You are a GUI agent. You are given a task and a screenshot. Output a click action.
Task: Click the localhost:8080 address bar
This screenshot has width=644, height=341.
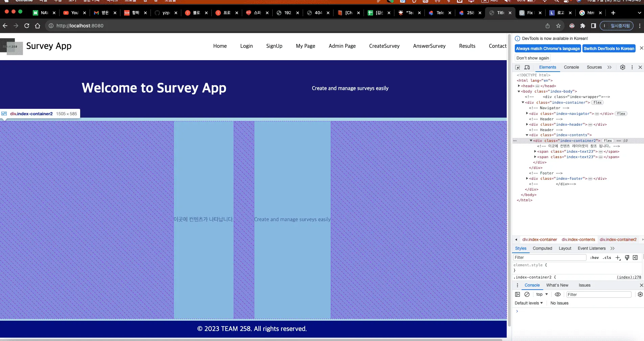(294, 26)
